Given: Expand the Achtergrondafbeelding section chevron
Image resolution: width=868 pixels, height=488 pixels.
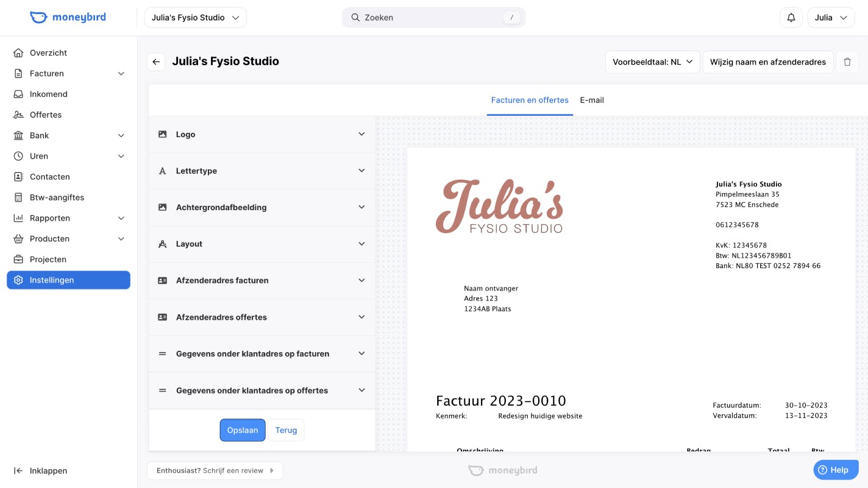Looking at the screenshot, I should click(x=361, y=207).
